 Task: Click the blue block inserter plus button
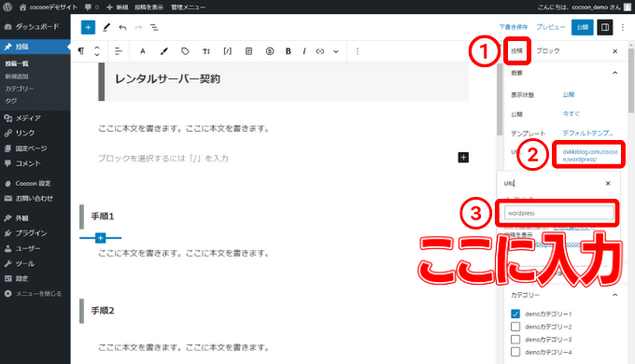pyautogui.click(x=88, y=27)
